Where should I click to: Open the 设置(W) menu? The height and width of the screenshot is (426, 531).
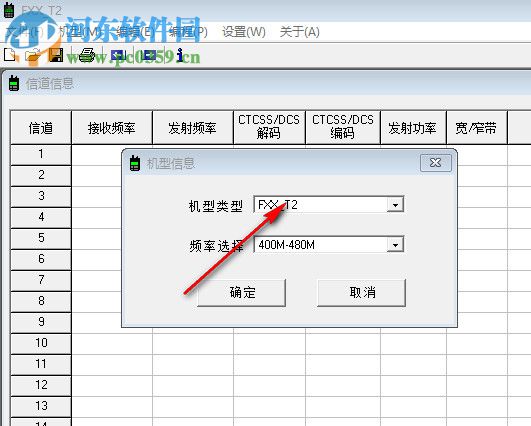click(x=243, y=32)
